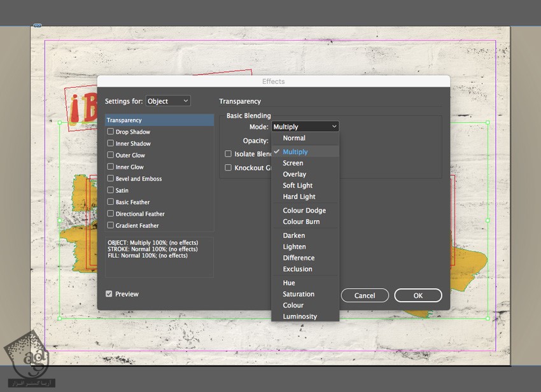Enable the Gradient Feather checkbox
Viewport: 541px width, 392px height.
pos(111,225)
